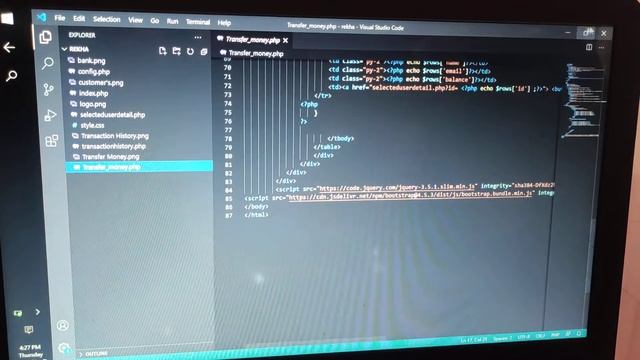This screenshot has height=360, width=640.
Task: Open config.php in the Explorer
Action: pyautogui.click(x=94, y=71)
